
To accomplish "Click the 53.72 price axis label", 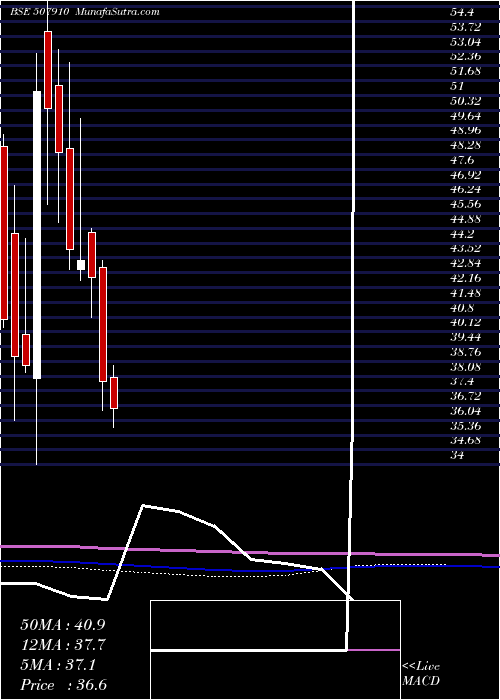I will (x=465, y=27).
